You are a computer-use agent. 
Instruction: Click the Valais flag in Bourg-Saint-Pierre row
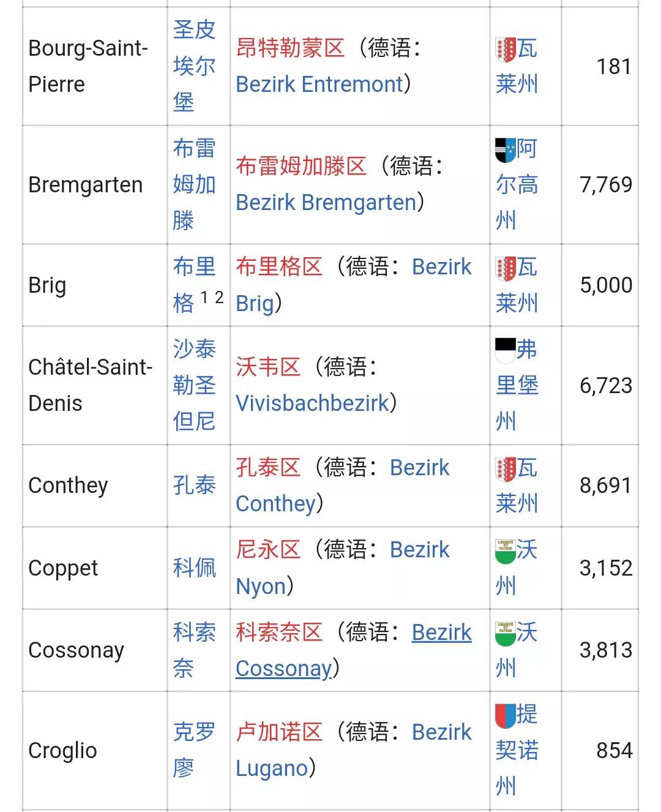(x=506, y=50)
